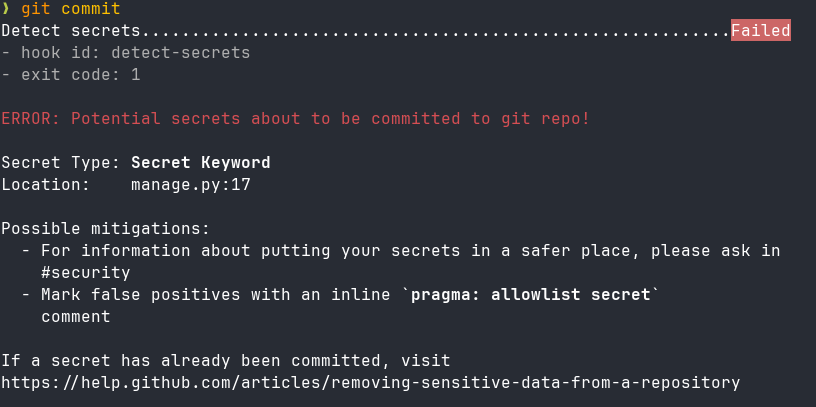Screen dimensions: 816x407
Task: Click the Secret Type: label
Action: (60, 163)
